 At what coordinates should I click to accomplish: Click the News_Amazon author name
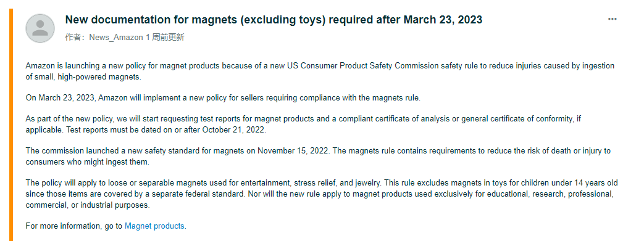point(116,38)
